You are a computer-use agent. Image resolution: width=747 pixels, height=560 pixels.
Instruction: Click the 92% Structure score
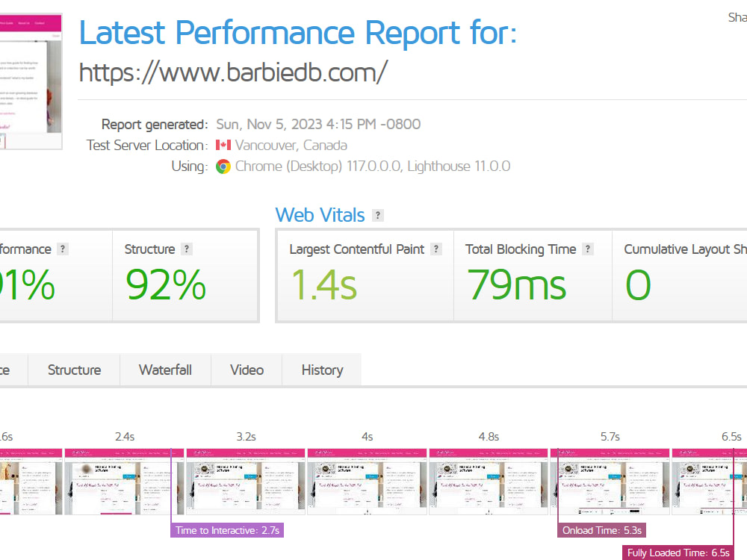166,284
